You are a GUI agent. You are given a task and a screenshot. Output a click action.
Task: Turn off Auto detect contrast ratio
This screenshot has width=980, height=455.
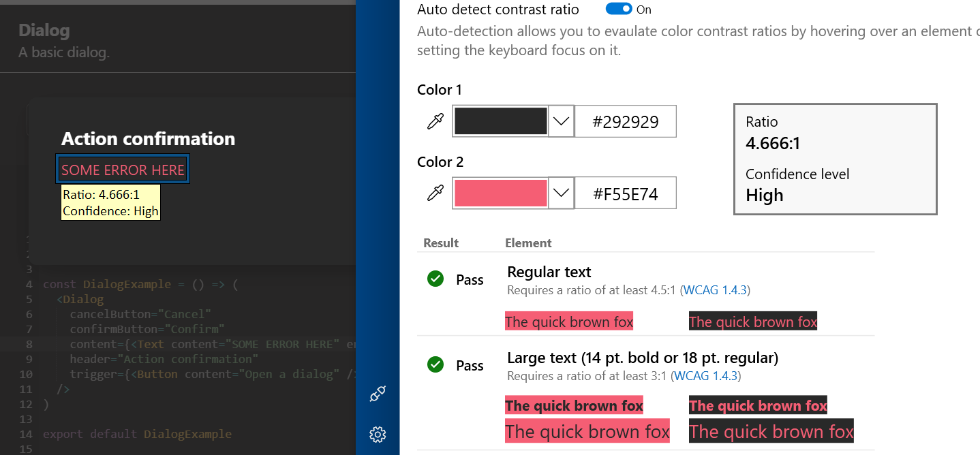(619, 9)
